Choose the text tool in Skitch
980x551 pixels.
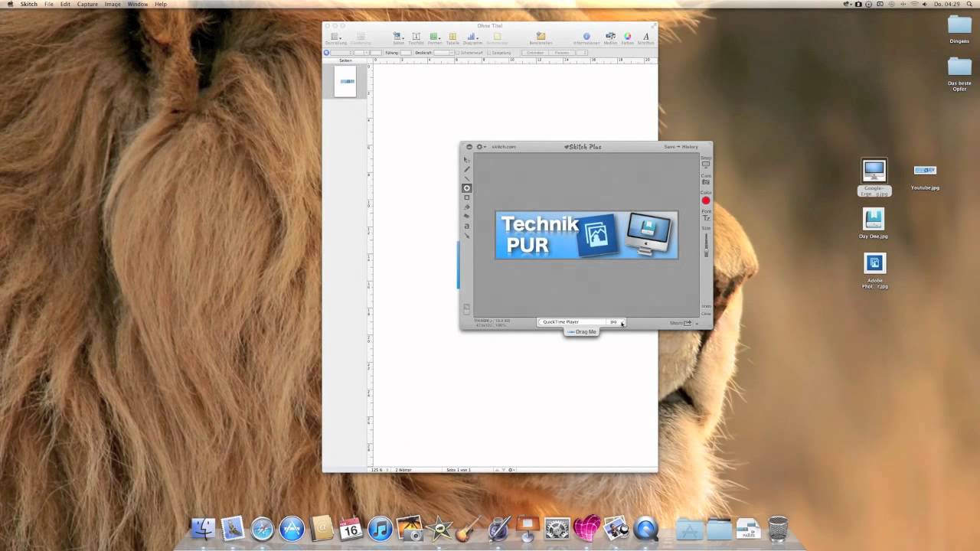[467, 226]
